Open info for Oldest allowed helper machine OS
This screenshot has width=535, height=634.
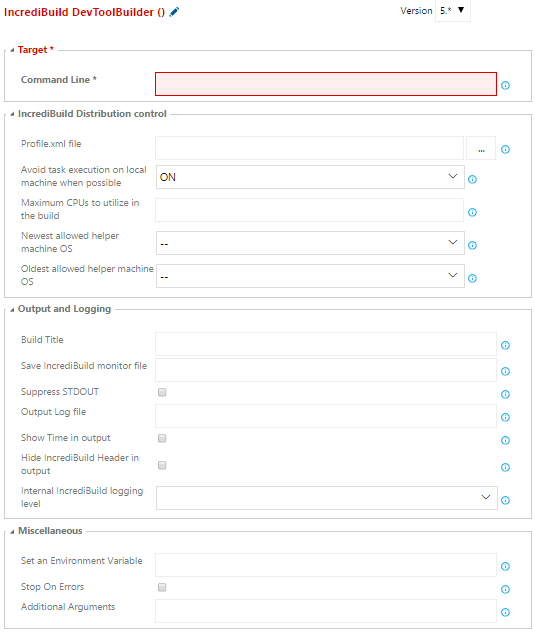click(x=472, y=278)
